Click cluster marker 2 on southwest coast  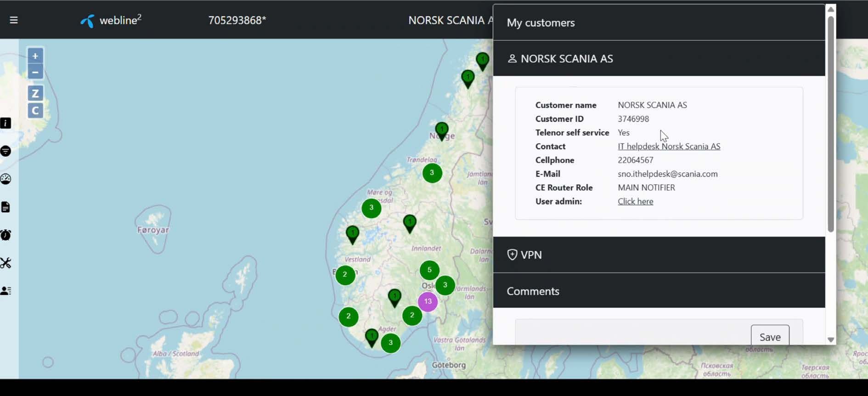click(348, 317)
